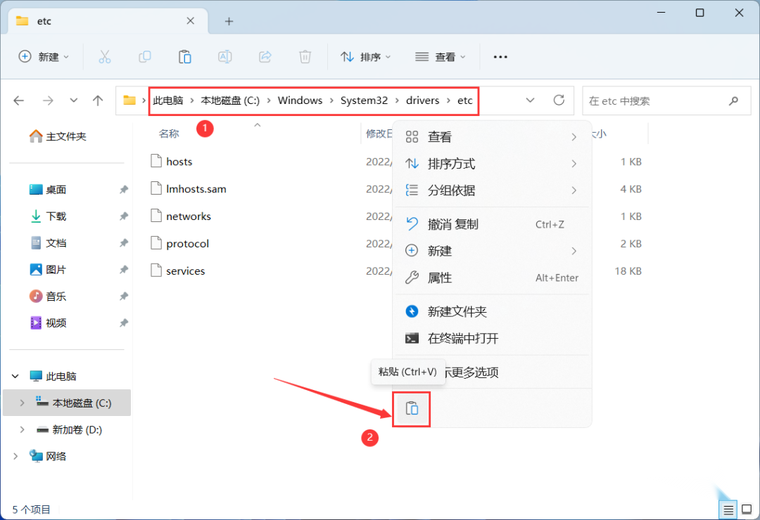The width and height of the screenshot is (760, 520).
Task: Click the delete trash icon in toolbar
Action: point(305,57)
